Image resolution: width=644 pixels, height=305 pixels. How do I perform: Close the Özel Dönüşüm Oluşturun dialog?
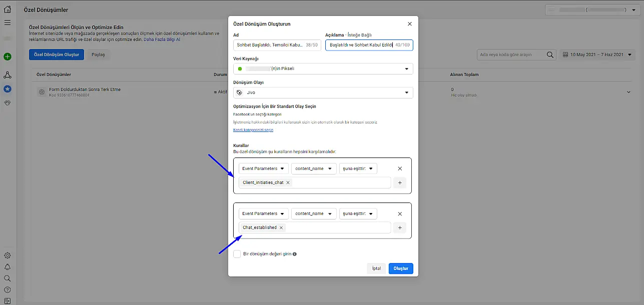click(x=410, y=24)
